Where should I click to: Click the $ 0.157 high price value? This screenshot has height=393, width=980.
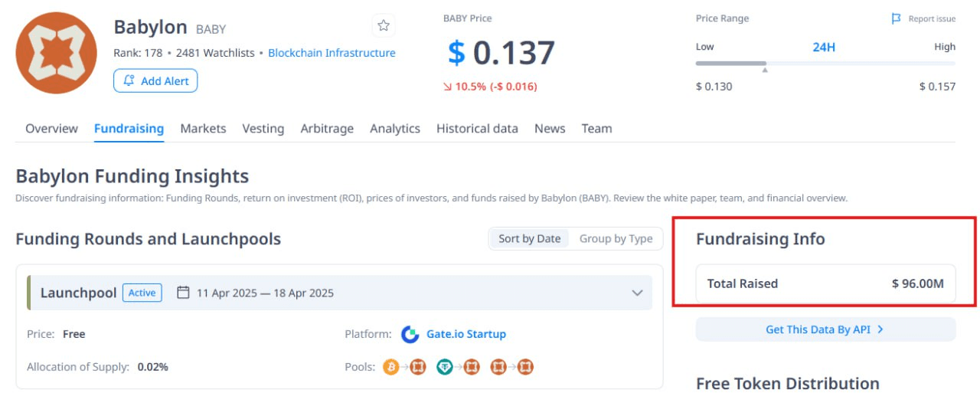point(937,87)
